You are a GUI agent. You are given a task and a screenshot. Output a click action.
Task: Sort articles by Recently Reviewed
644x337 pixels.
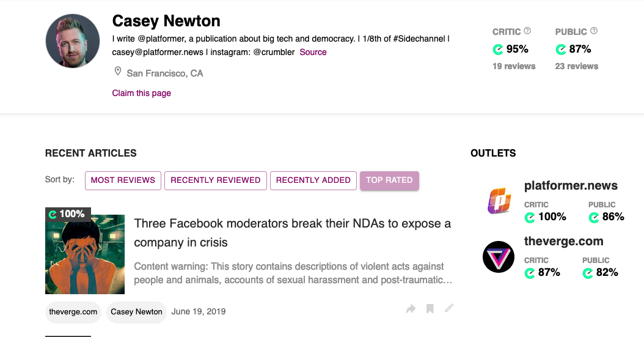pyautogui.click(x=215, y=180)
